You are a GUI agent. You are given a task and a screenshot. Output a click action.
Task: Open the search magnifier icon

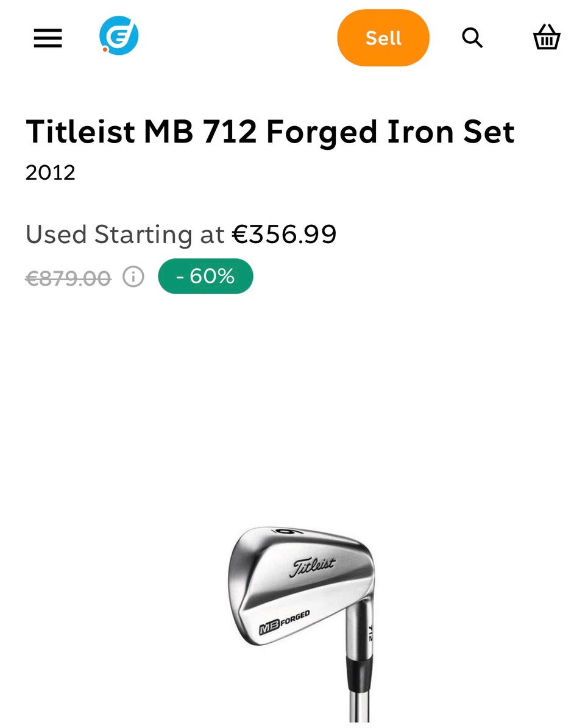tap(472, 38)
